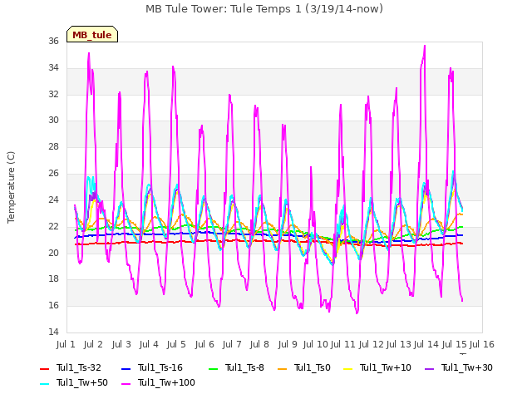Click the Jul 11 x-axis tick label
The width and height of the screenshot is (532, 399).
point(343,344)
